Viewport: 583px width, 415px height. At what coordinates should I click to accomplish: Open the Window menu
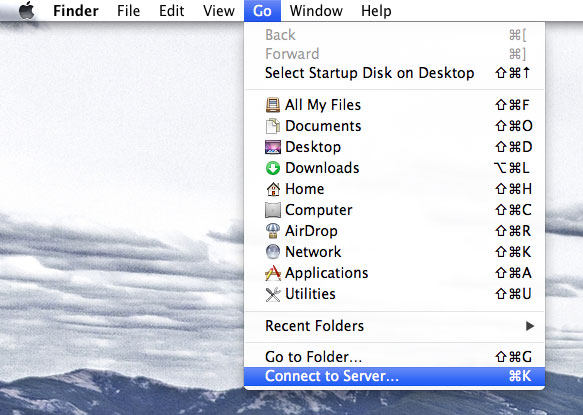[316, 11]
